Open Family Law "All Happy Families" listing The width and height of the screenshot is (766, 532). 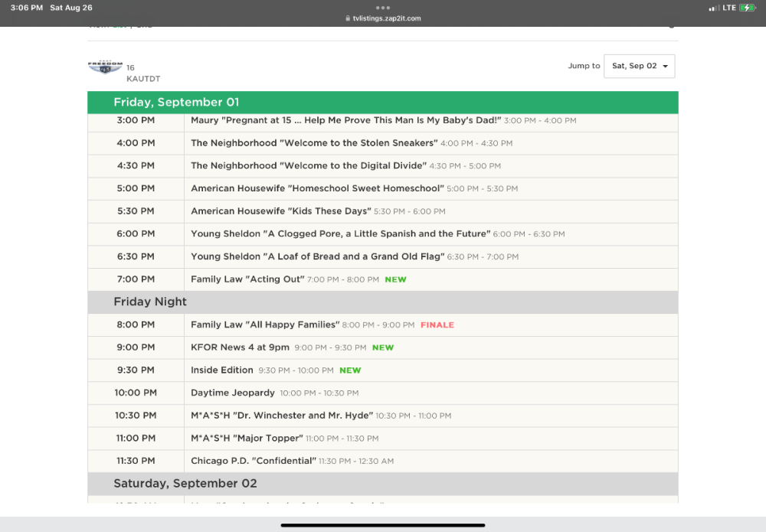click(x=265, y=325)
